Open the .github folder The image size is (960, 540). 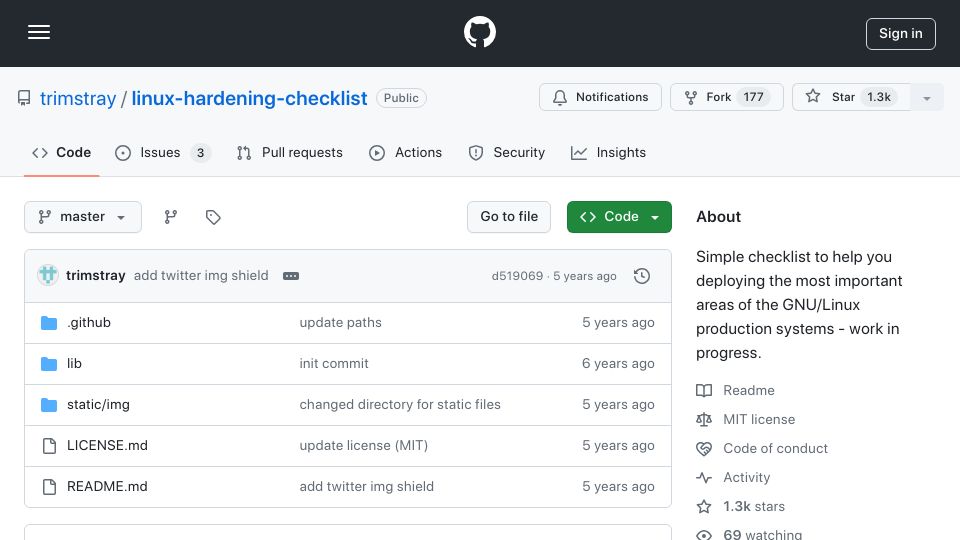tap(89, 323)
